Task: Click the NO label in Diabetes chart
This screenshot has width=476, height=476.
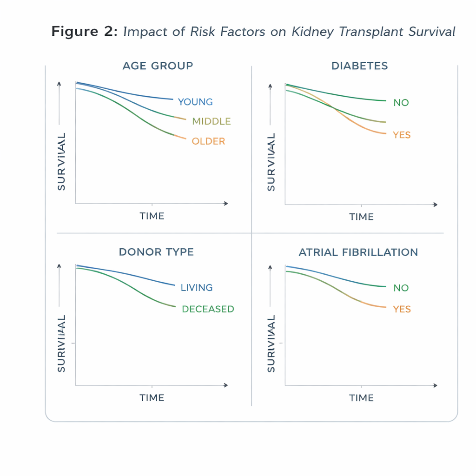Action: pos(401,103)
